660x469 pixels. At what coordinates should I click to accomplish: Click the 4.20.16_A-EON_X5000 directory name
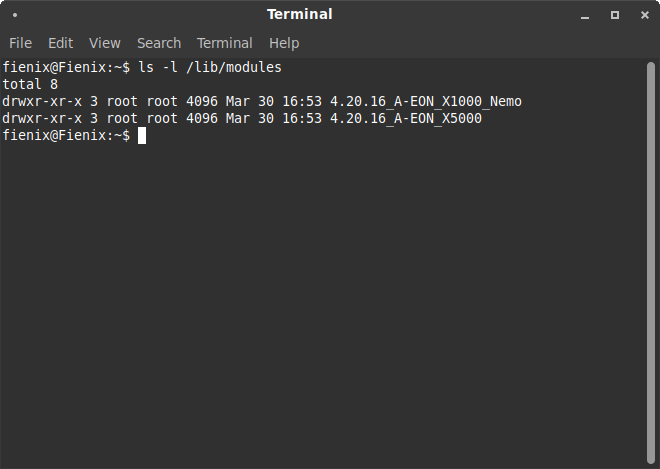pos(405,118)
